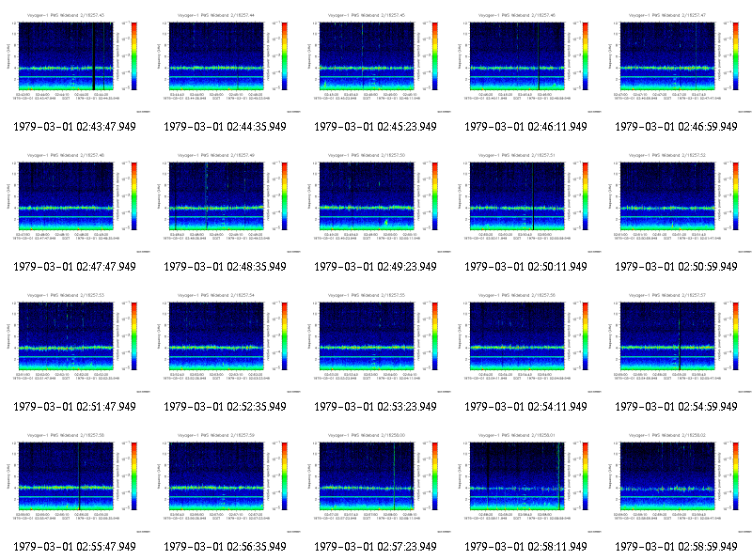Click the caption 1979-03-01 02:52:35.949
This screenshot has height=560, width=752.
tap(225, 407)
